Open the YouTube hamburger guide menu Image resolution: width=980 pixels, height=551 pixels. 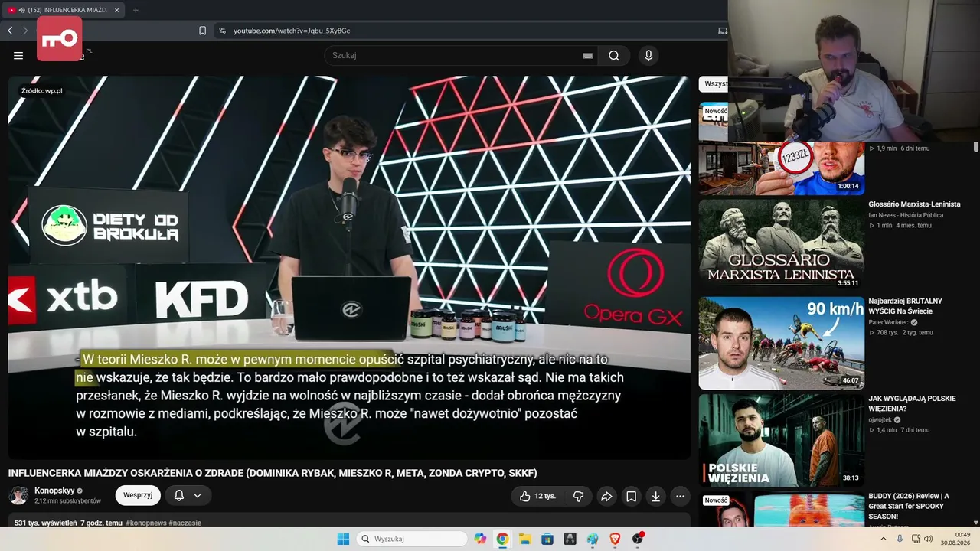18,55
